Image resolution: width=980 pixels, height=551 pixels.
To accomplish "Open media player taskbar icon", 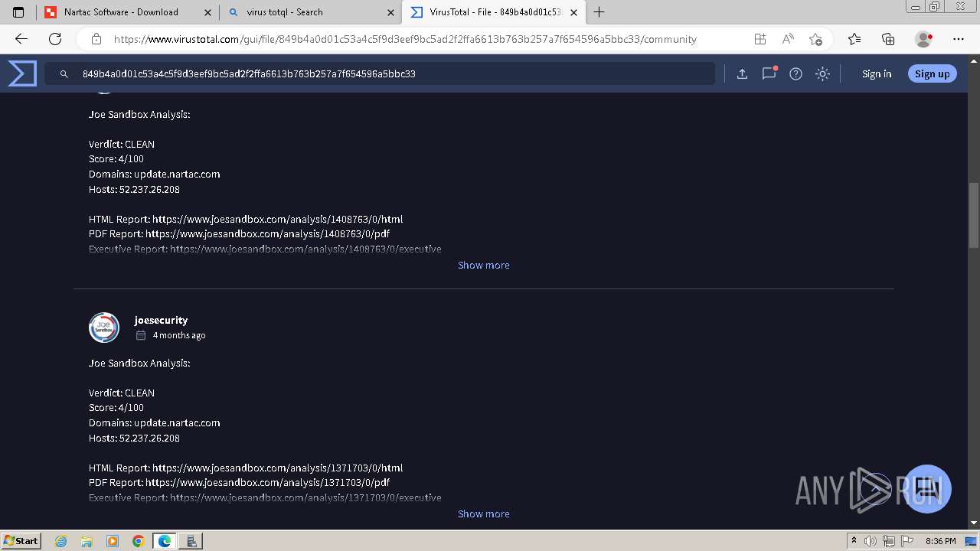I will coord(113,541).
